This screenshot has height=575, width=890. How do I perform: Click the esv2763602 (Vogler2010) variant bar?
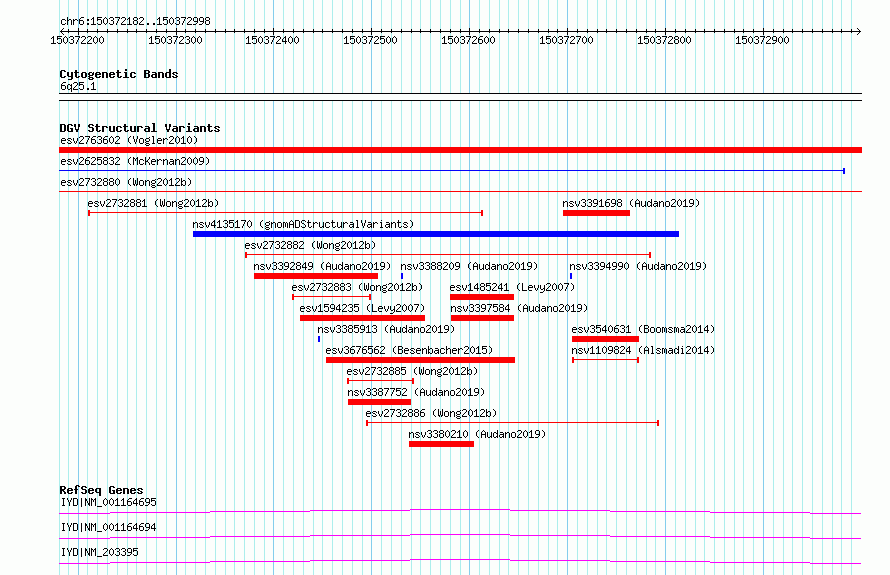coord(460,150)
